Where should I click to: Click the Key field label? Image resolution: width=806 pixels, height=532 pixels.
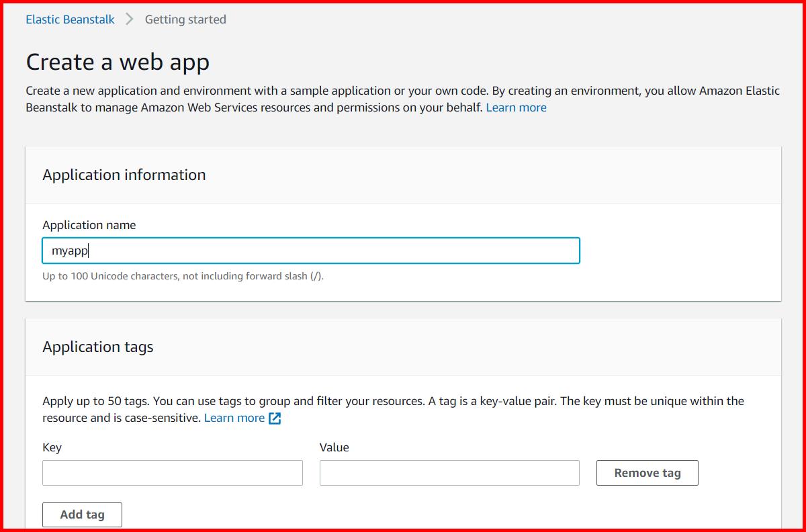coord(51,447)
